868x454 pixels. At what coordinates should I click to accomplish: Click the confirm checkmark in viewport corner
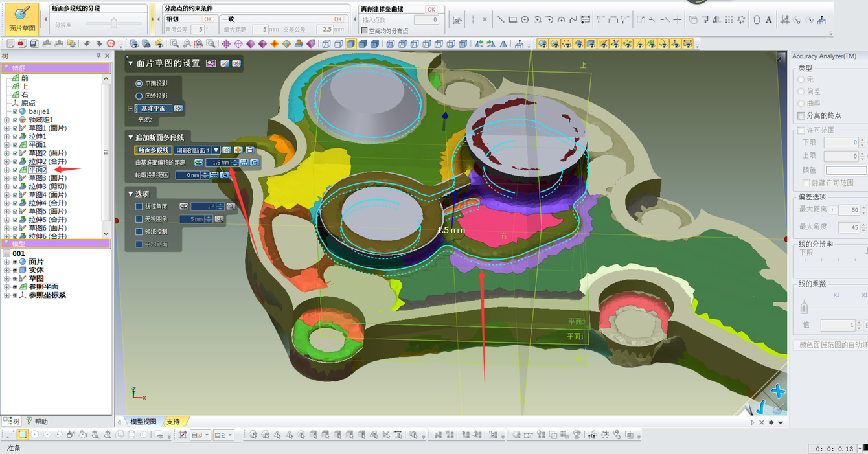point(761,406)
